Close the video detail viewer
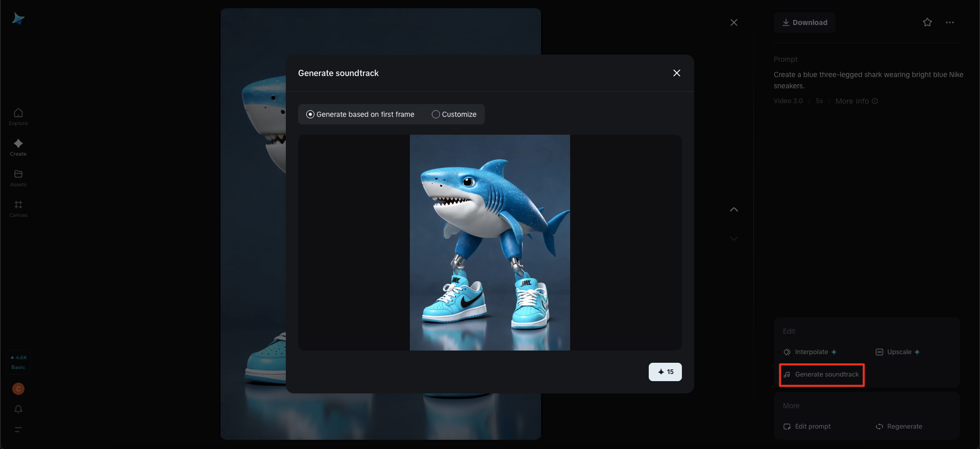Image resolution: width=980 pixels, height=449 pixels. point(734,22)
